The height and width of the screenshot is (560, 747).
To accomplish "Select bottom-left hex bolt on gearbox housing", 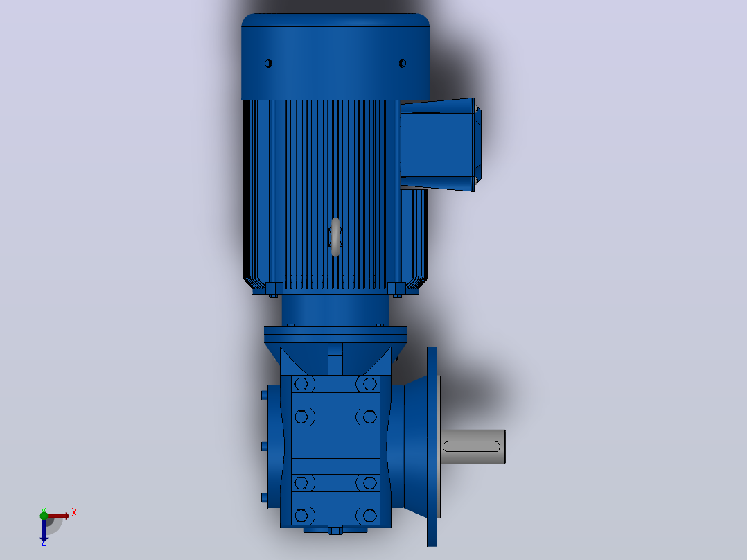I will (x=301, y=515).
